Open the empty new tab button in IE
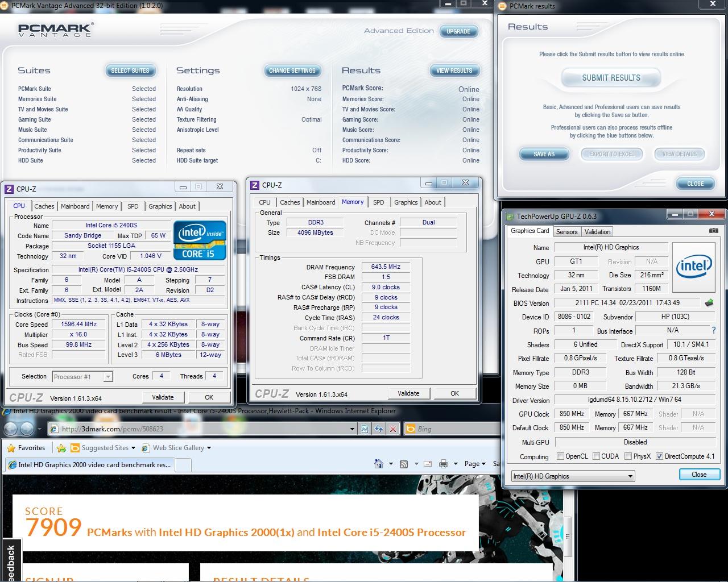728x582 pixels. [183, 464]
